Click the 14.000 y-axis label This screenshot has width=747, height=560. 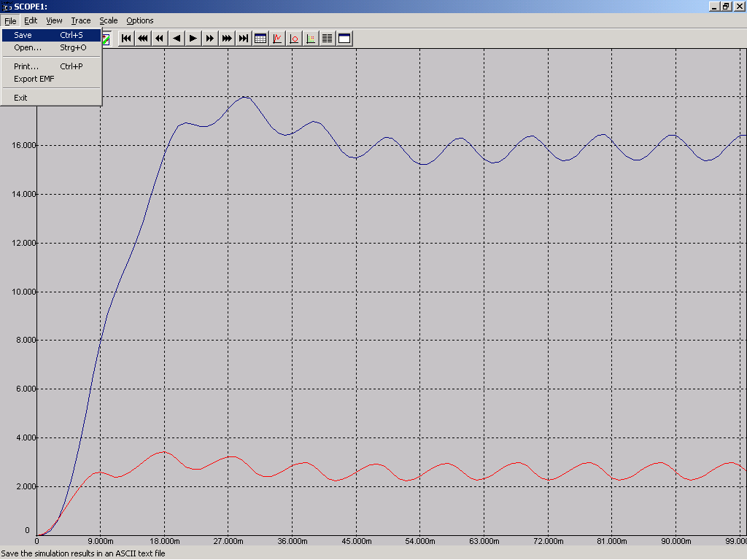[24, 194]
